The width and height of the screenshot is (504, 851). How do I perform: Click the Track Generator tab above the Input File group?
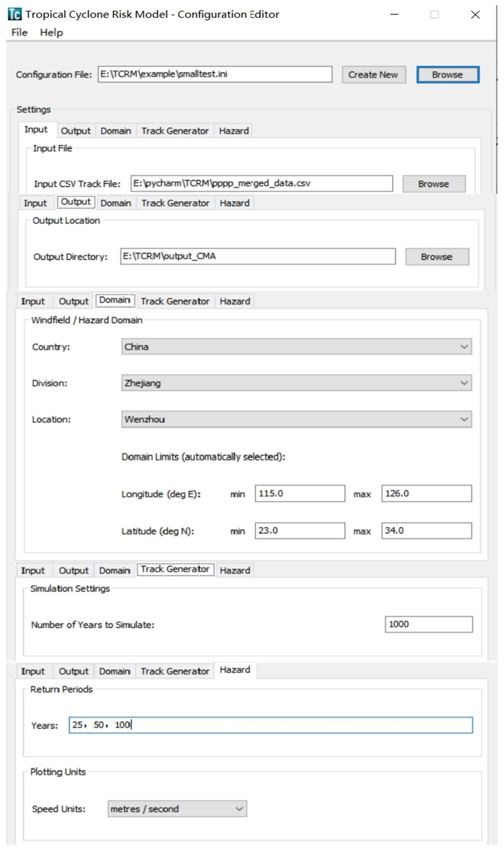click(175, 131)
